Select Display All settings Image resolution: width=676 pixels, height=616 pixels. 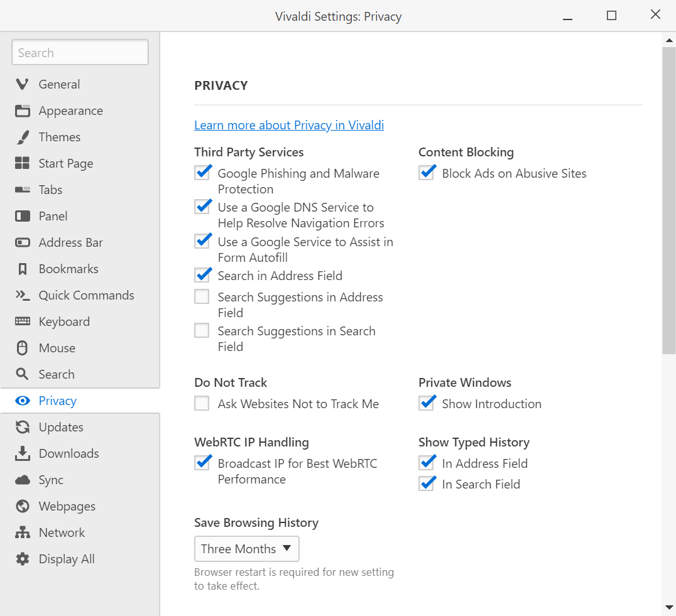(x=80, y=559)
